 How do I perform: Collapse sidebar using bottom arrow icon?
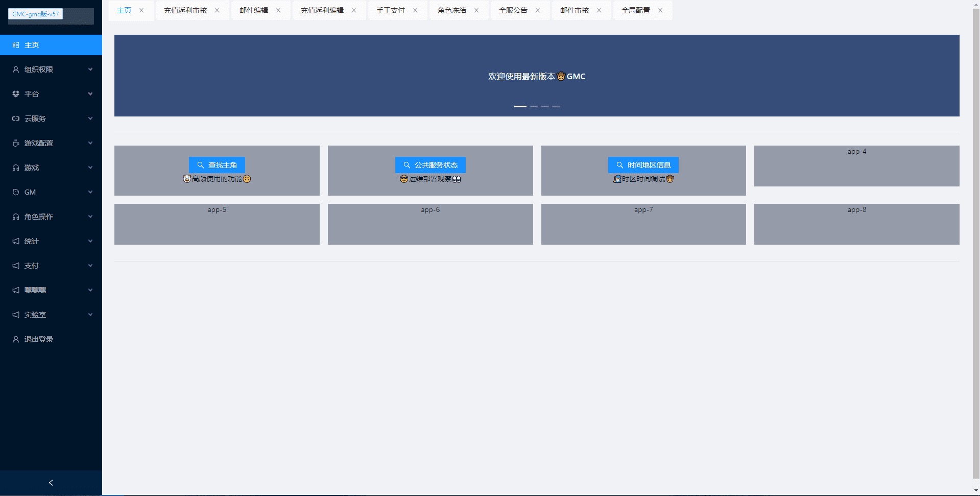click(51, 483)
